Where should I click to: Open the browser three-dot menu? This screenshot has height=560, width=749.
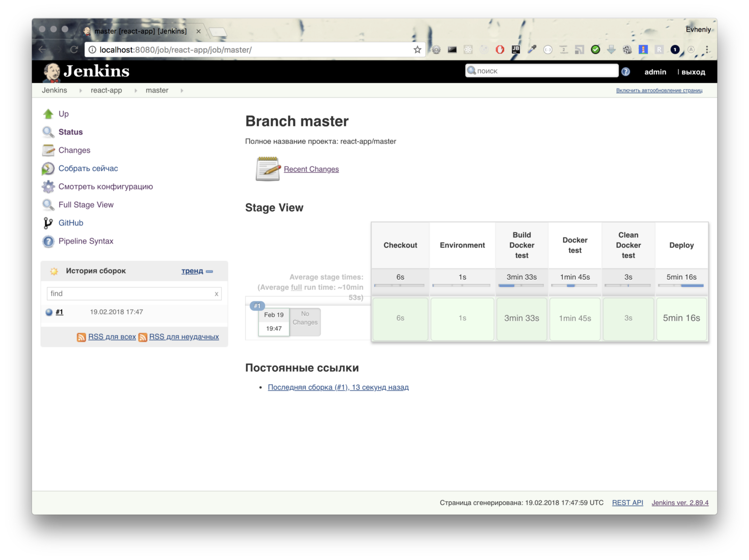tap(707, 50)
